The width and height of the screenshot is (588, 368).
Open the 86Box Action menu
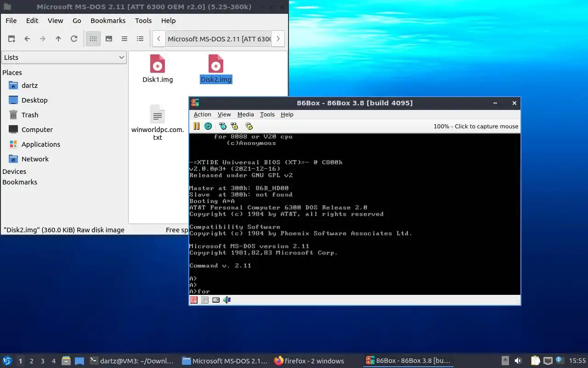pyautogui.click(x=202, y=115)
